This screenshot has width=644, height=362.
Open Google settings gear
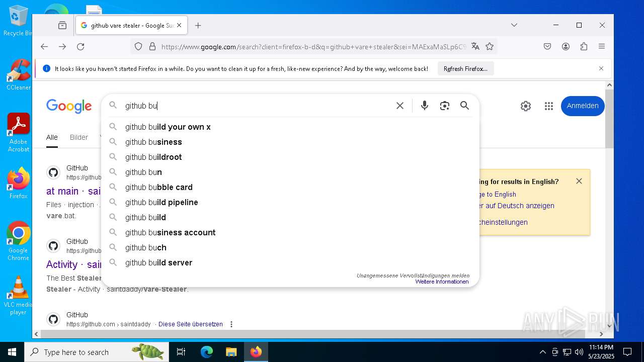click(526, 106)
